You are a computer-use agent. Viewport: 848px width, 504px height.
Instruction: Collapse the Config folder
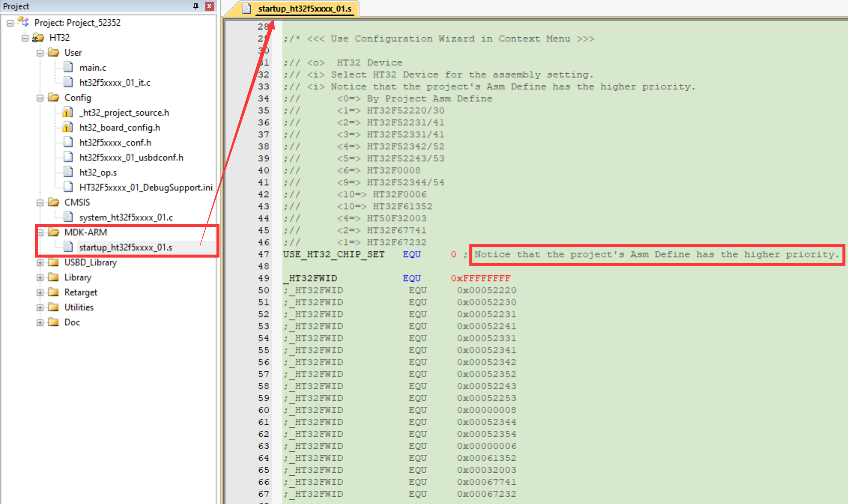[x=40, y=98]
